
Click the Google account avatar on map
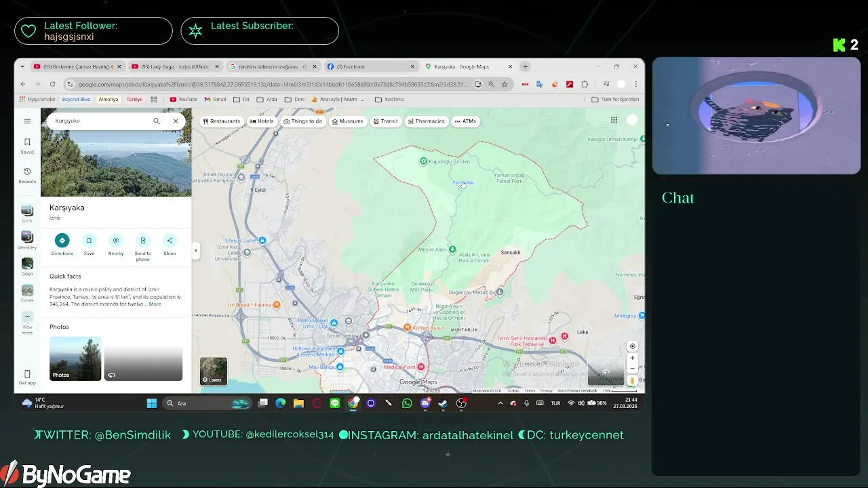632,120
